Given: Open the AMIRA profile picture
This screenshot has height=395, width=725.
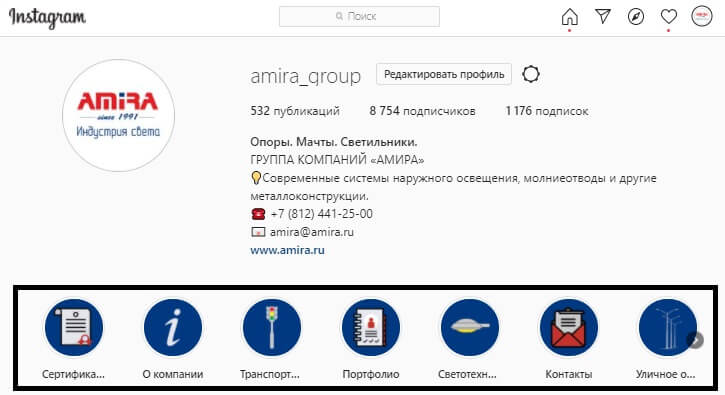Looking at the screenshot, I should (x=118, y=115).
